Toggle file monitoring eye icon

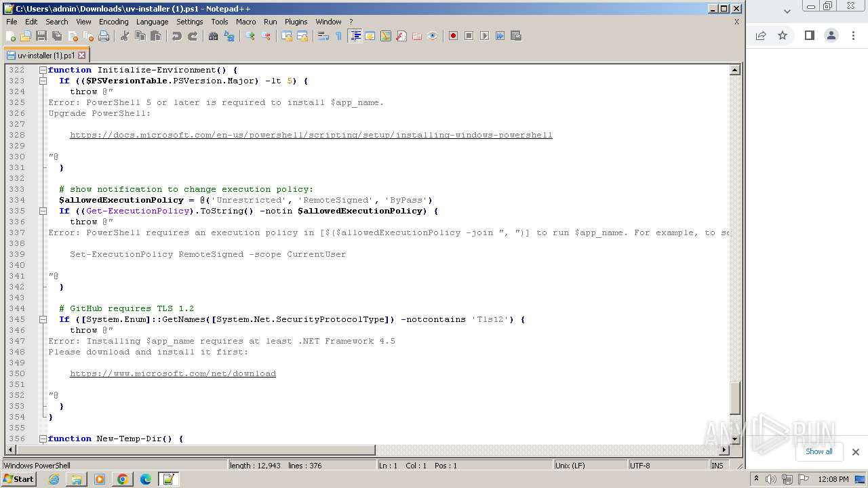[433, 36]
